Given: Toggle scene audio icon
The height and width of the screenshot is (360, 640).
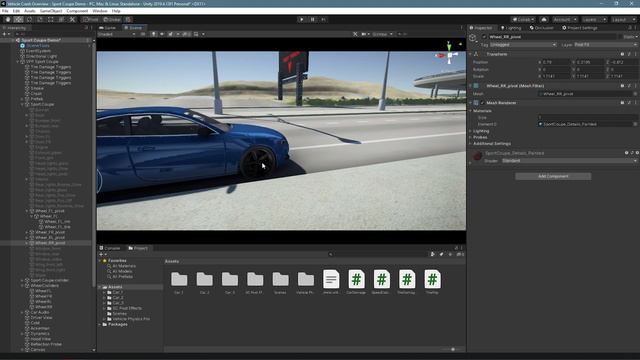Looking at the screenshot, I should click(x=162, y=34).
